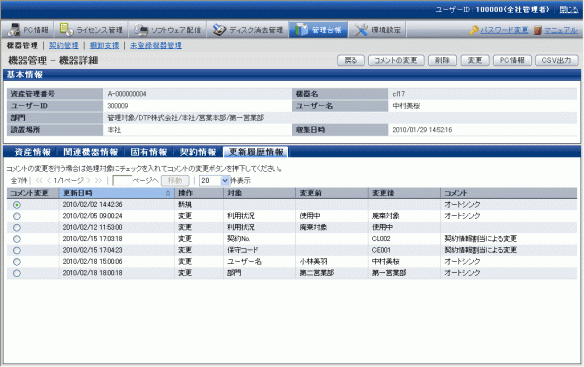Go to last page with >> icon

98,181
